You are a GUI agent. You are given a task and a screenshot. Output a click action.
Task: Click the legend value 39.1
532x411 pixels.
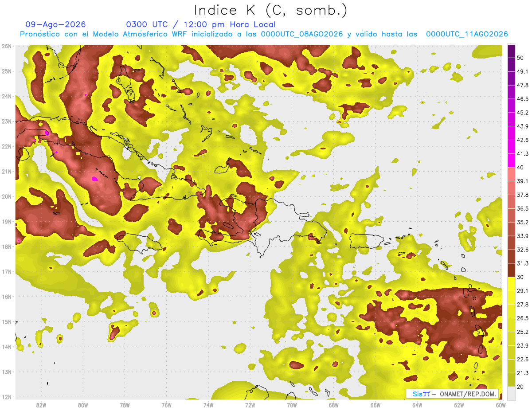pos(523,181)
